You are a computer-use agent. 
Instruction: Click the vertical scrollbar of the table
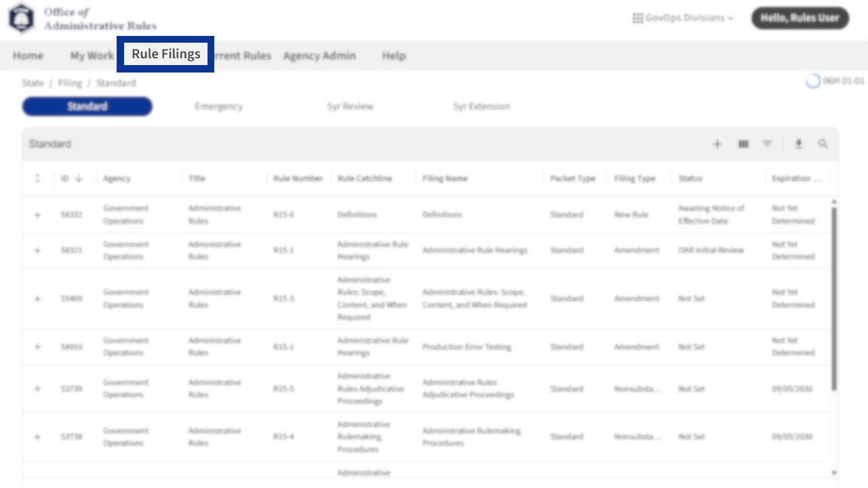coord(834,298)
